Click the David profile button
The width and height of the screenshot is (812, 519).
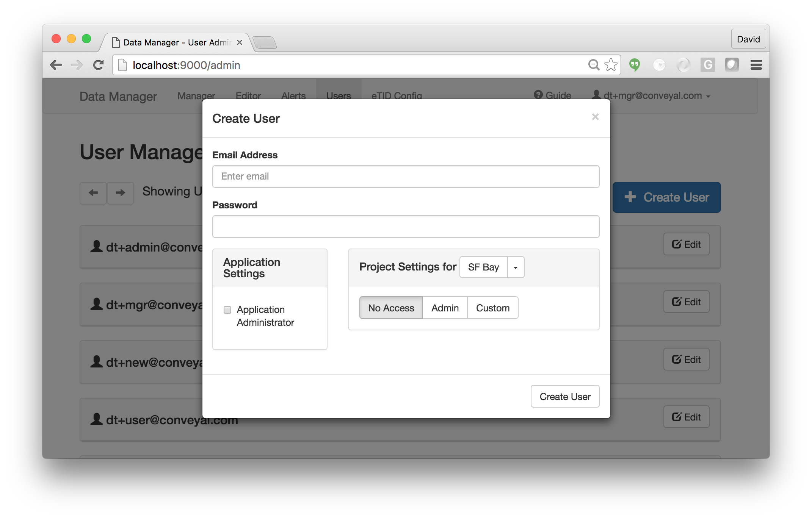748,39
